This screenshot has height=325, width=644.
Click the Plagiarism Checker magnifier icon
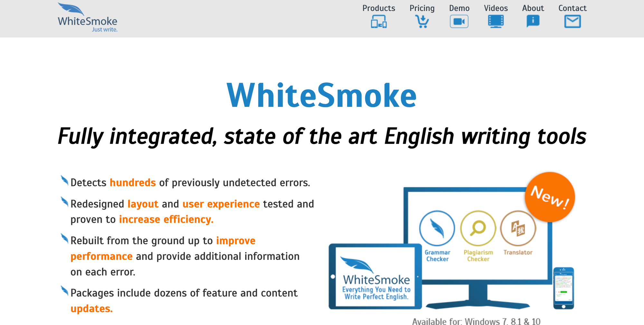(x=478, y=228)
